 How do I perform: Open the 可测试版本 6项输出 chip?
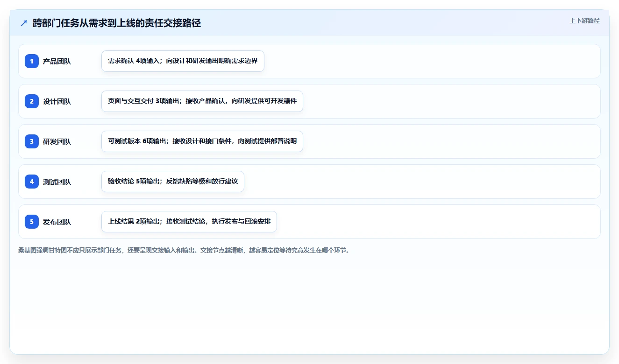(x=202, y=141)
